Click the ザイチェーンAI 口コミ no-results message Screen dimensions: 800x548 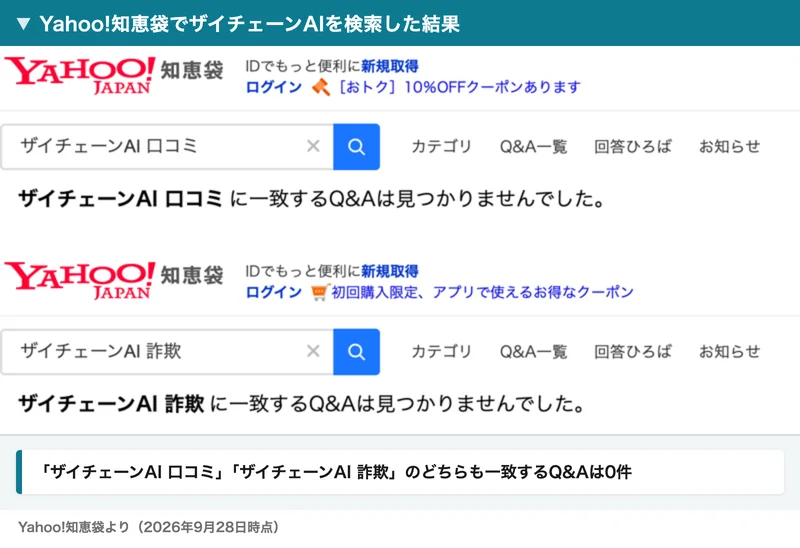coord(312,198)
